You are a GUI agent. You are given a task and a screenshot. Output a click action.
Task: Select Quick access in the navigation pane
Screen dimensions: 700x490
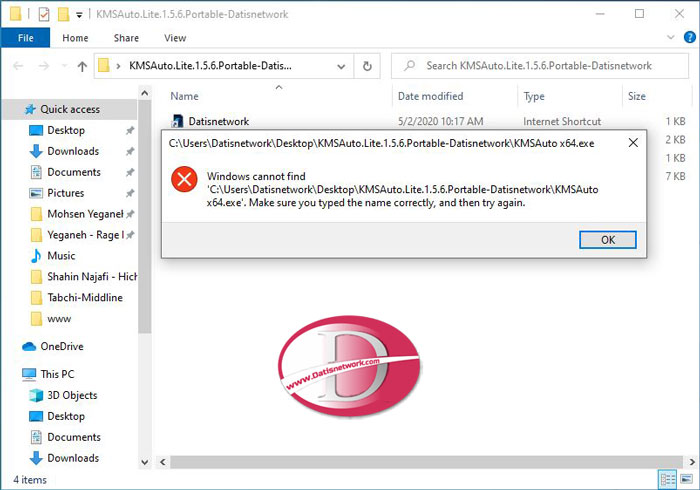pyautogui.click(x=70, y=109)
